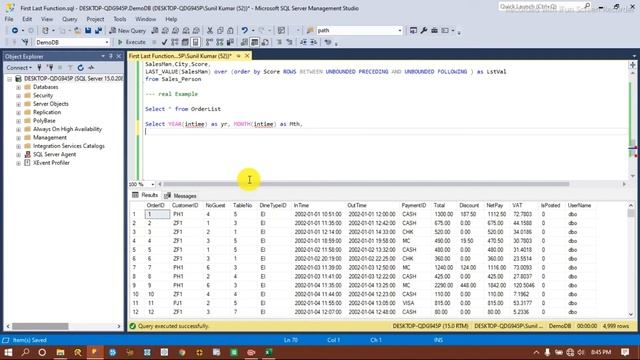
Task: Expand the Databases node
Action: tap(18, 87)
